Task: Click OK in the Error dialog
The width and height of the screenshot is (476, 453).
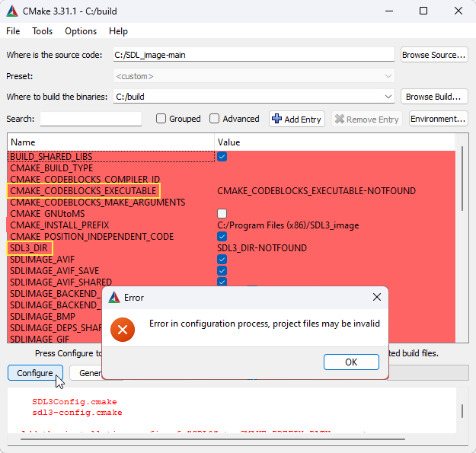Action: pyautogui.click(x=351, y=362)
